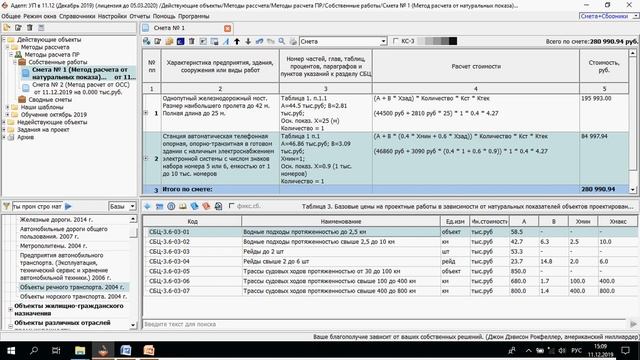Screen dimensions: 640x360
Task: Click the filter funnel icon in lower left panel
Action: coord(6,206)
